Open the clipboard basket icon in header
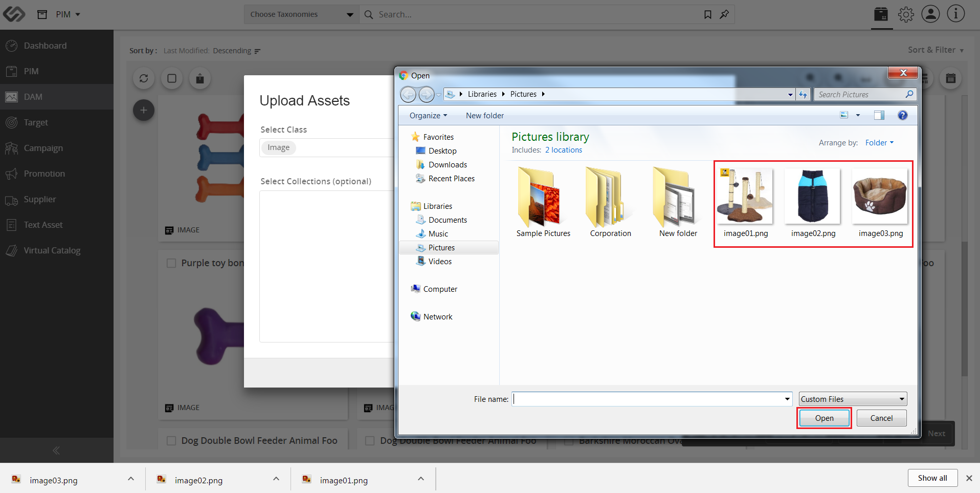980x493 pixels. 881,14
